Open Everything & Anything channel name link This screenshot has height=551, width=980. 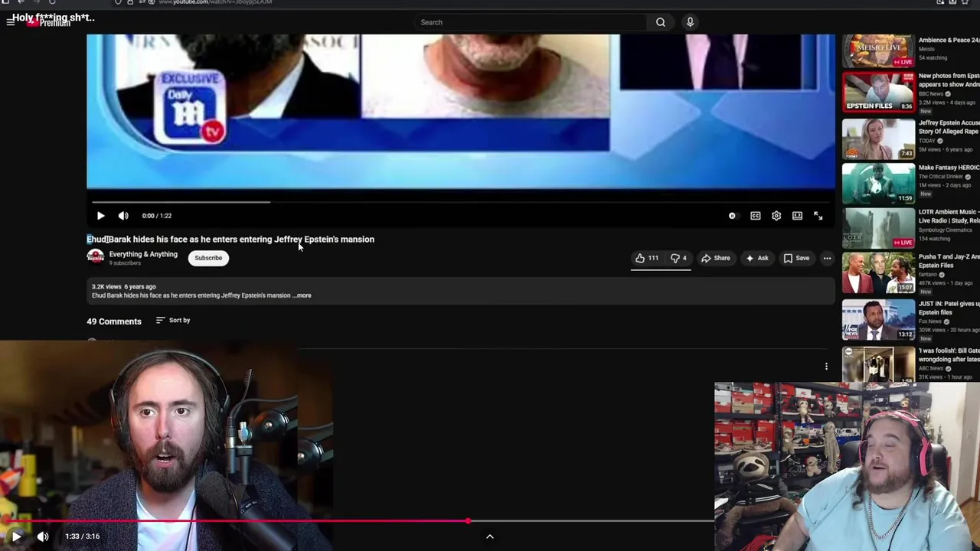click(x=143, y=254)
